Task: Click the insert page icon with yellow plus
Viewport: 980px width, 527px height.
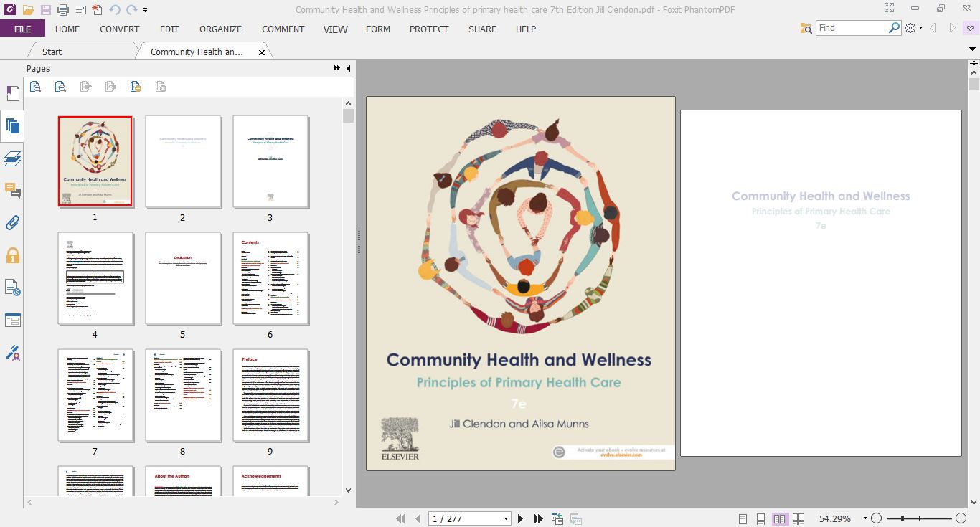Action: 136,87
